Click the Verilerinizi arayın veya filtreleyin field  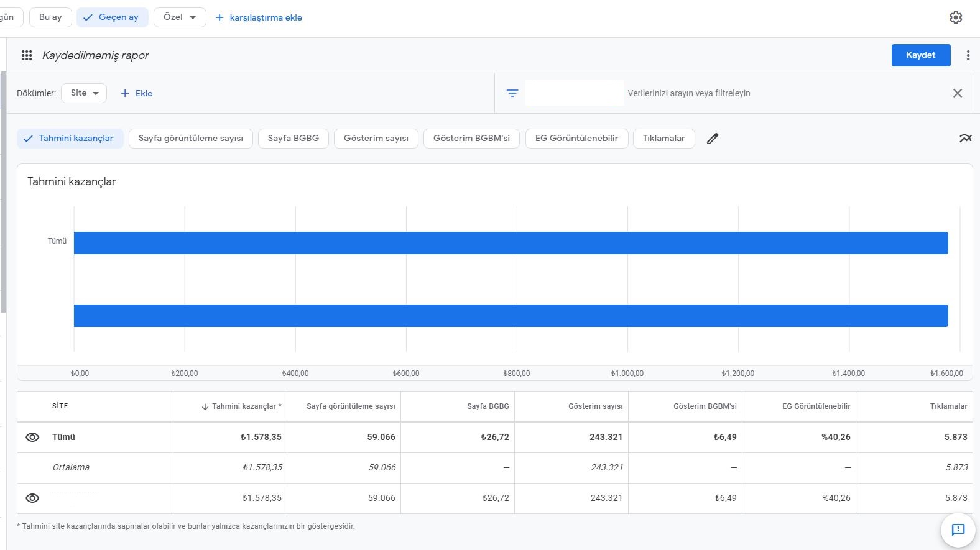688,93
